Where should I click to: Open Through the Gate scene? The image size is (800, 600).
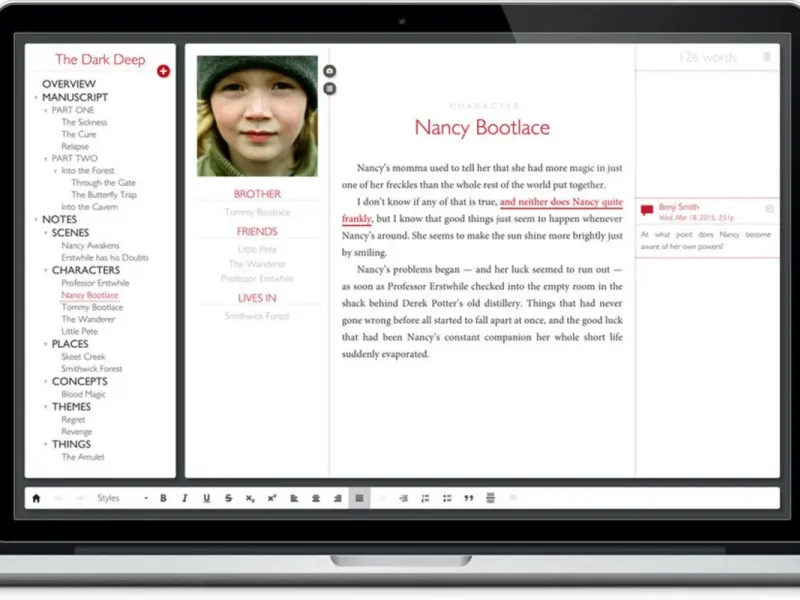point(104,183)
